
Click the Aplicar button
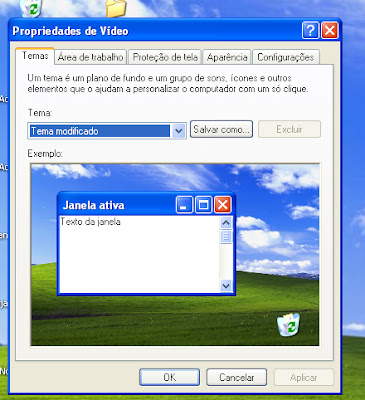point(303,377)
